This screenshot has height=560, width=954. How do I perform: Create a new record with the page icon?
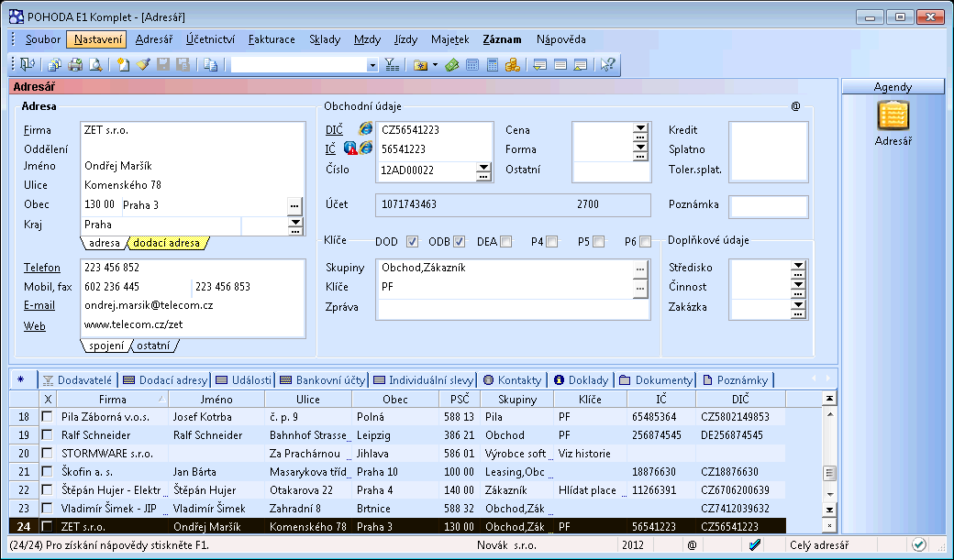124,64
